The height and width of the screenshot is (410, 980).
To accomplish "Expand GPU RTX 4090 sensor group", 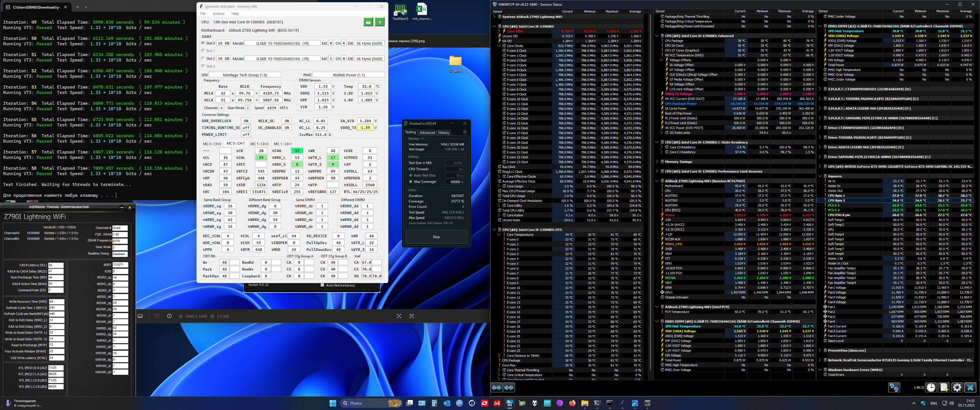I will coord(820,167).
